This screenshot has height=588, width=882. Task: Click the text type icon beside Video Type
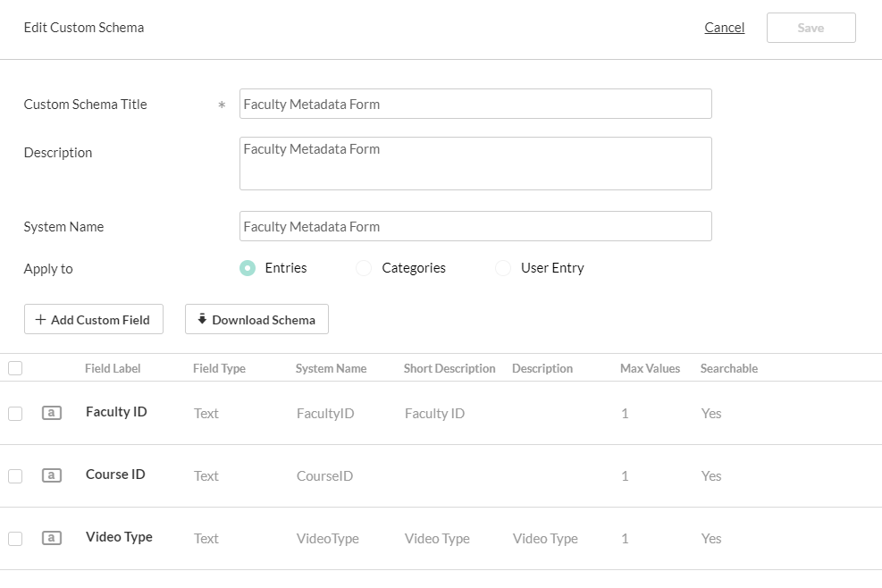point(52,538)
